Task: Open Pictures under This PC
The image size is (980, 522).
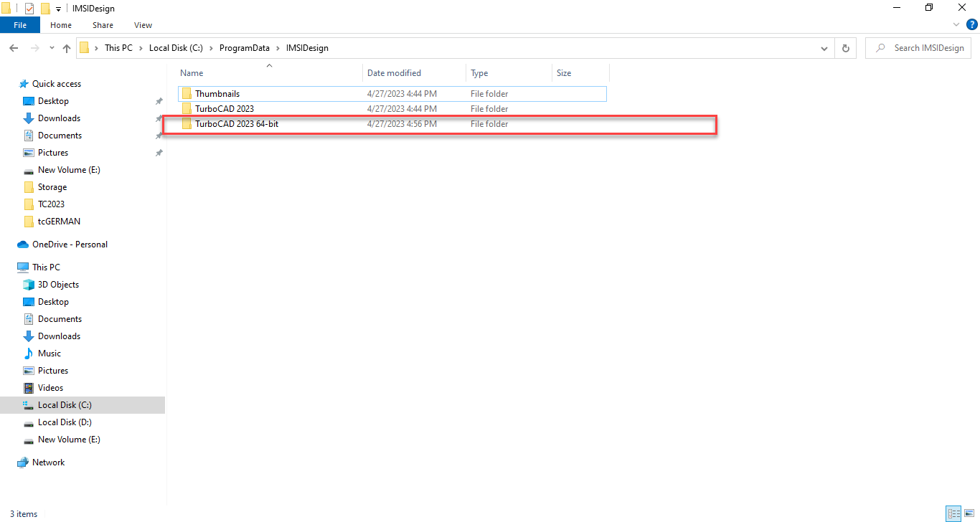Action: pos(53,371)
